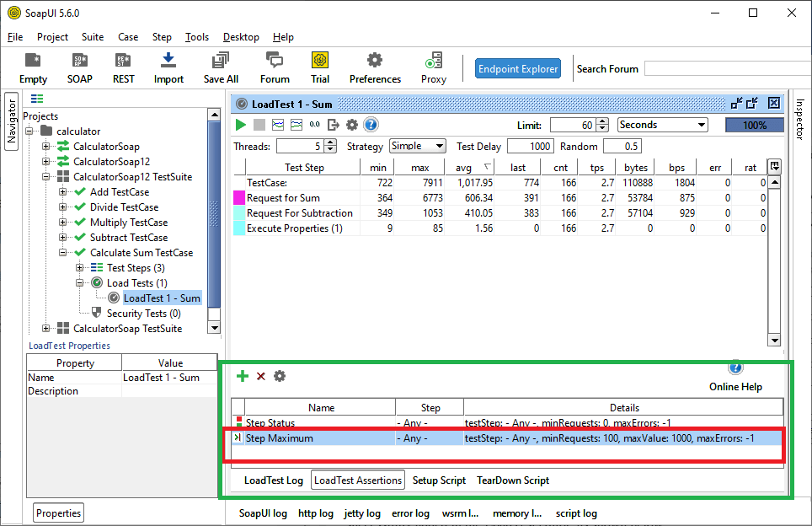
Task: Click cyan swatch for Request For Subtraction
Action: point(238,213)
